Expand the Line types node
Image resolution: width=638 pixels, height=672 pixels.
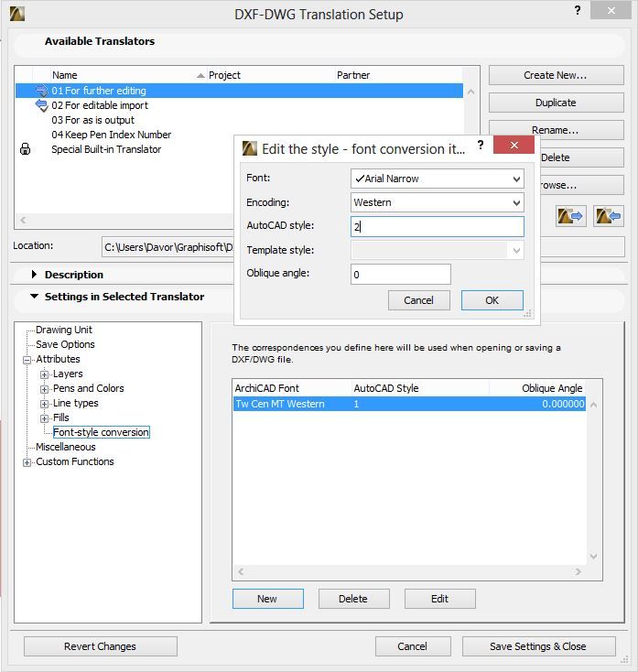[x=44, y=404]
